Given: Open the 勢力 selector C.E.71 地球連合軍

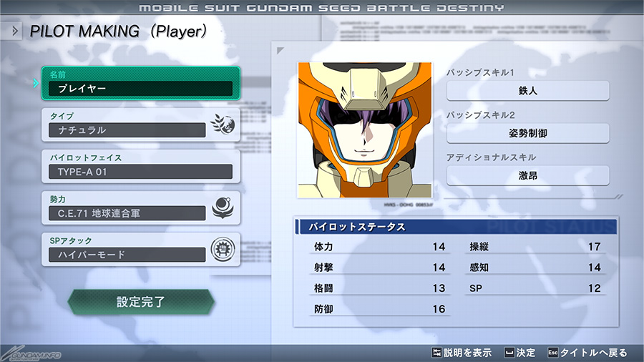Looking at the screenshot, I should pos(140,207).
